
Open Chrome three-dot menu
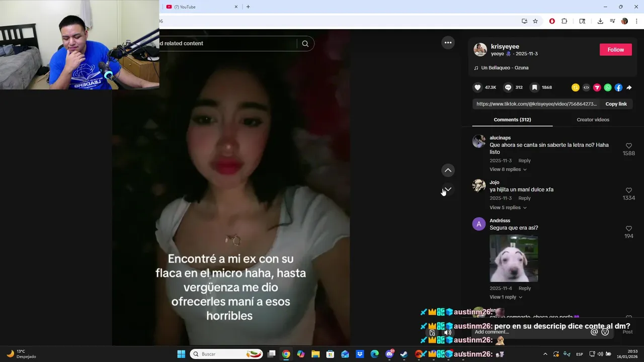click(637, 21)
